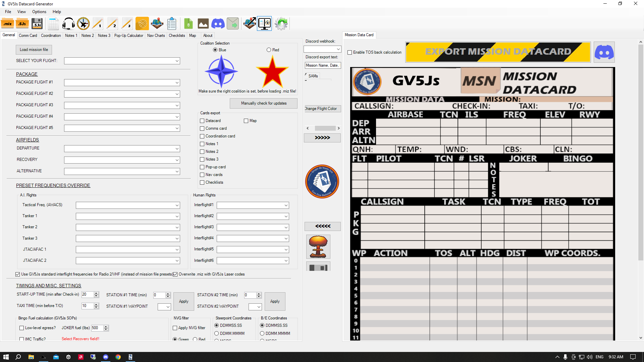644x362 pixels.
Task: Expand the SELECT YOUR FLIGHT dropdown
Action: (x=122, y=61)
